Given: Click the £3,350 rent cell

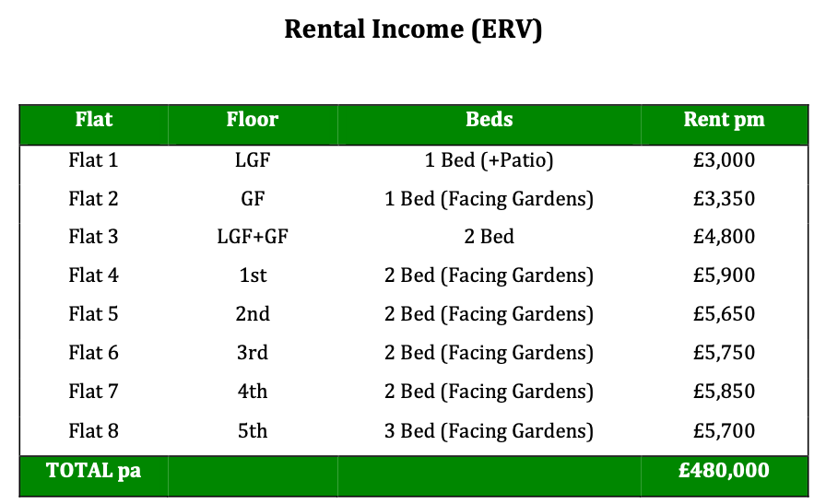Looking at the screenshot, I should click(724, 199).
